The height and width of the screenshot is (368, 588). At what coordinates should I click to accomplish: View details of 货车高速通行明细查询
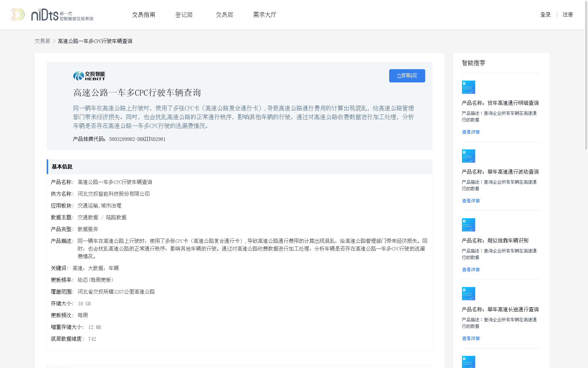tap(471, 132)
